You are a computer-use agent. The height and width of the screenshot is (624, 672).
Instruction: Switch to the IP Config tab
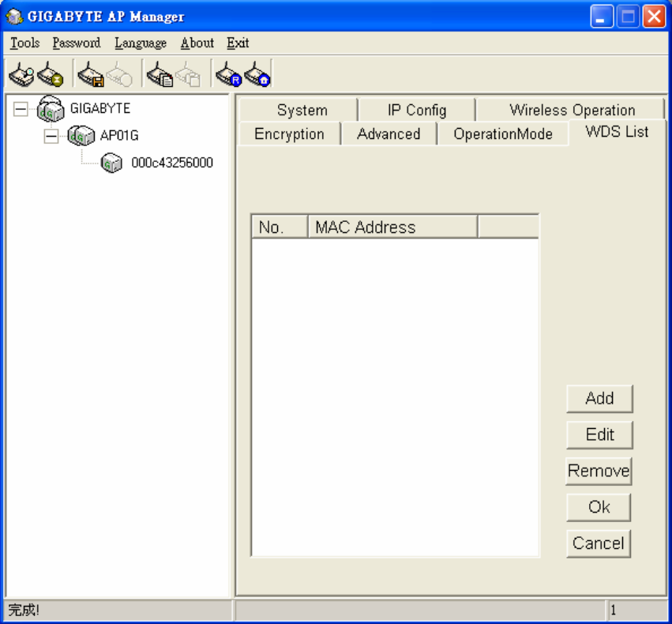point(417,110)
